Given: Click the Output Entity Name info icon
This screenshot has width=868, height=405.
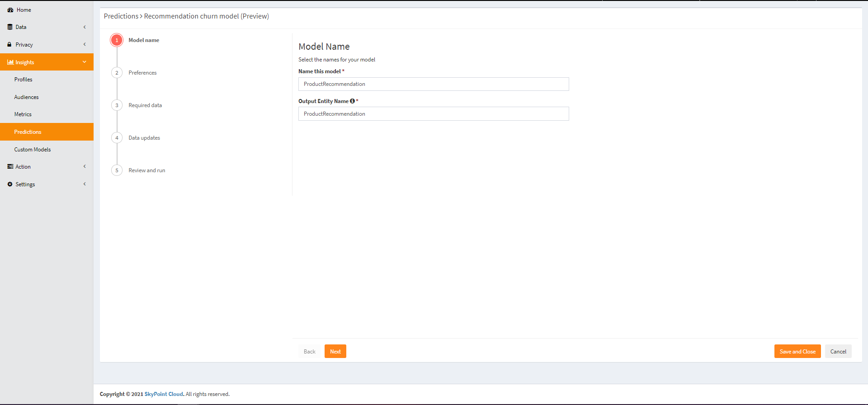Looking at the screenshot, I should [x=352, y=101].
